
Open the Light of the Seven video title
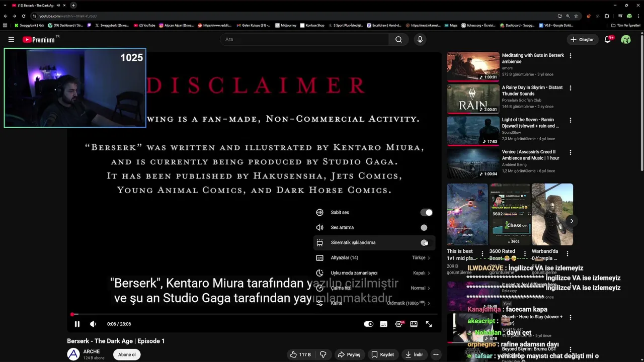(x=530, y=123)
